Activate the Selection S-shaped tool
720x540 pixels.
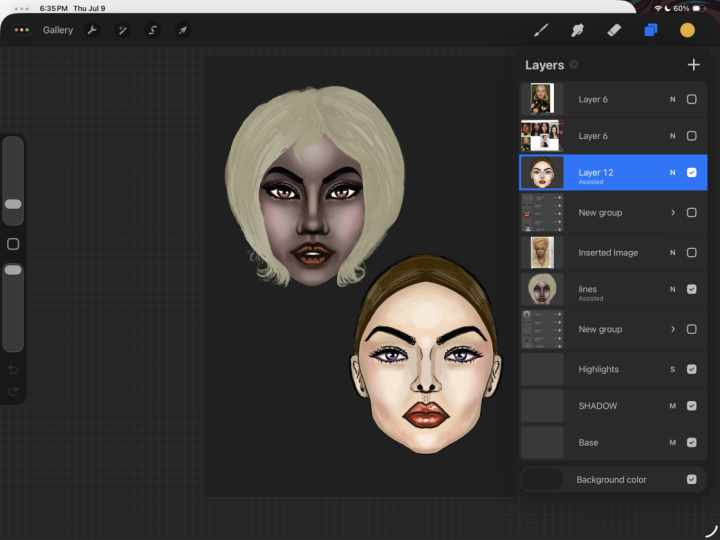152,30
